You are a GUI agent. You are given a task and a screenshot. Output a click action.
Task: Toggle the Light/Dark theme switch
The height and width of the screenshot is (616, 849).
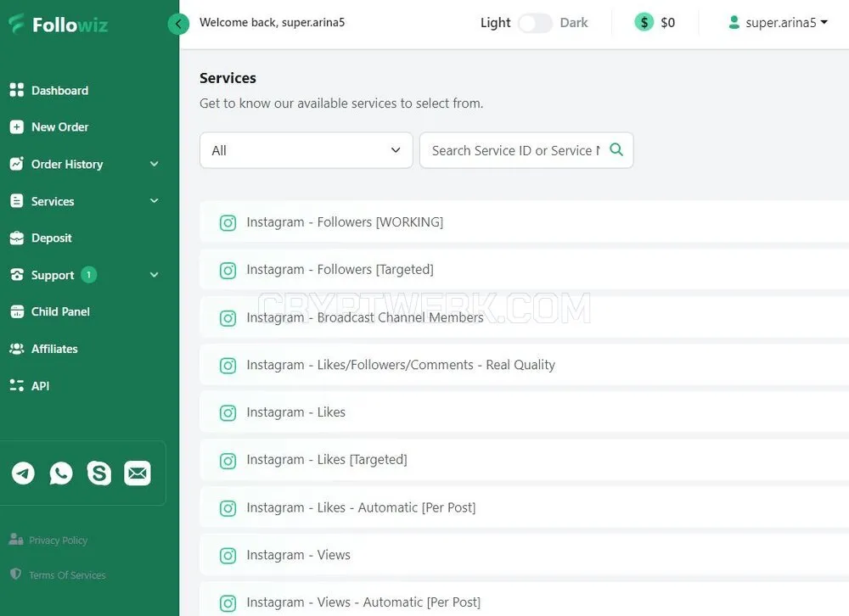[535, 23]
